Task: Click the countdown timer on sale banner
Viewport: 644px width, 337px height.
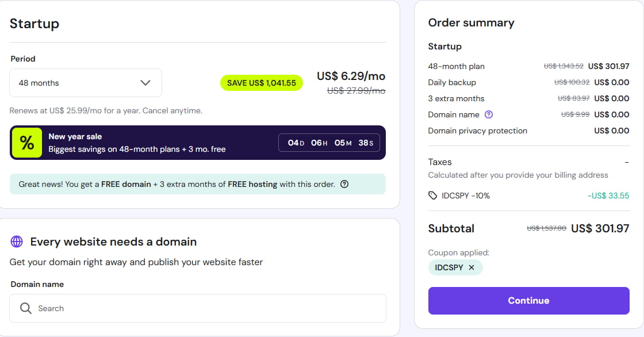Action: [329, 143]
